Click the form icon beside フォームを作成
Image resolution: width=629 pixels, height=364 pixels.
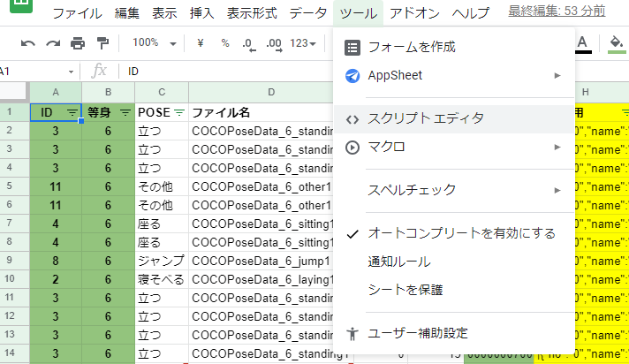tap(352, 48)
